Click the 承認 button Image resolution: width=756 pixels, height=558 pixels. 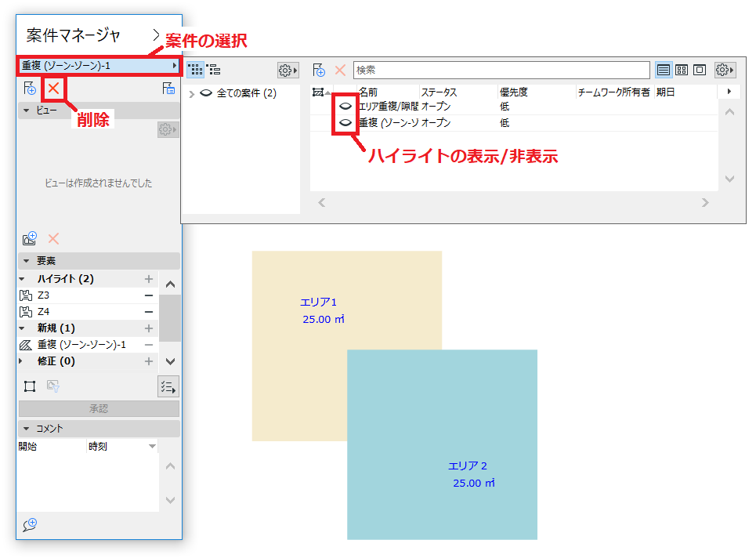pyautogui.click(x=99, y=408)
